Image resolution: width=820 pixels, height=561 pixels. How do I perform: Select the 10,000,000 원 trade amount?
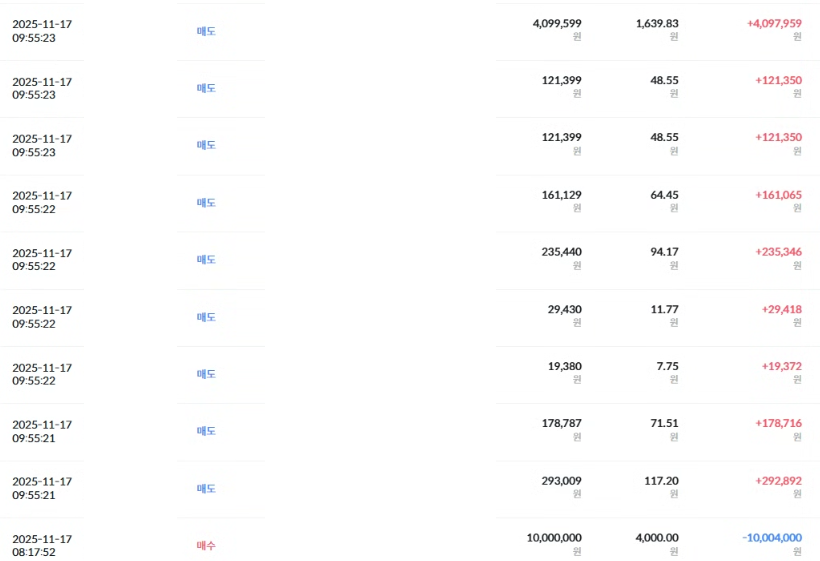coord(554,538)
